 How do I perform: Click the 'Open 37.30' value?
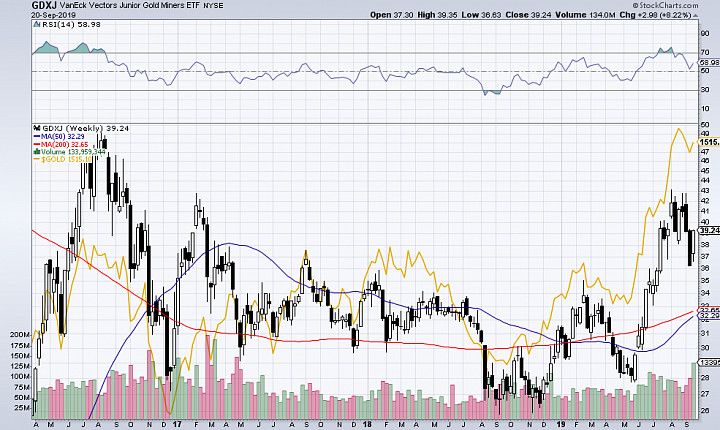click(391, 15)
